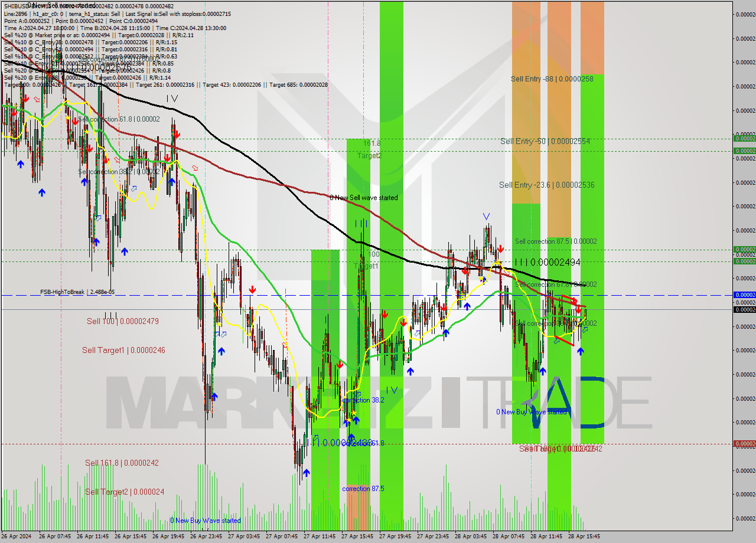Click the 'Sell correction 87.5 | 0.00002' label
The width and height of the screenshot is (756, 543).
[x=556, y=241]
